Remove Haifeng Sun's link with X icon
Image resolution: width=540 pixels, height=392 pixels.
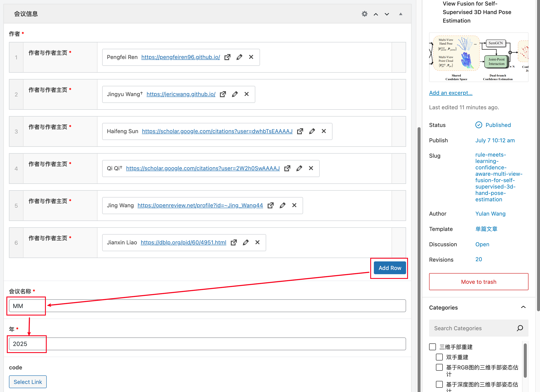tap(324, 131)
